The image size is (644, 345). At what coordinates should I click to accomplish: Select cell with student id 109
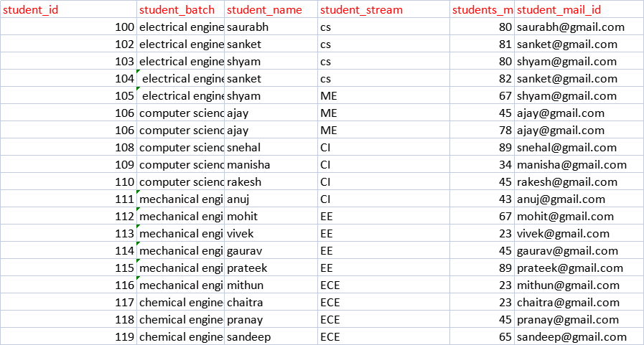[68, 164]
